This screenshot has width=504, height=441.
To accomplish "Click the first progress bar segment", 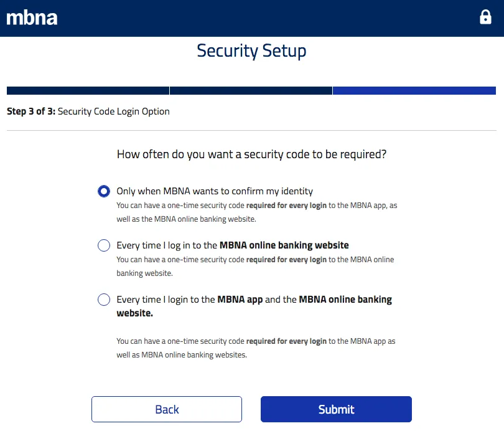I will click(88, 90).
